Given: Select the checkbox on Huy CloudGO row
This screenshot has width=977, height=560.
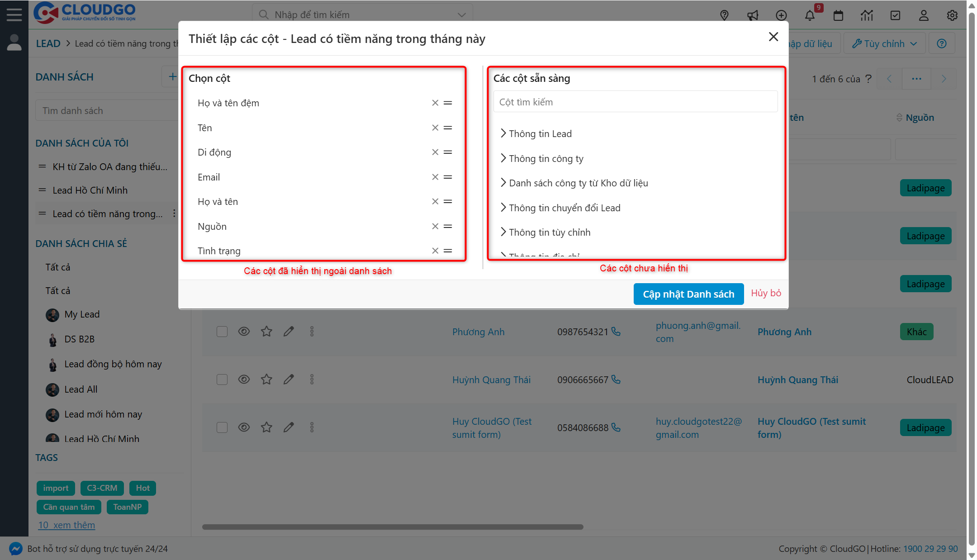Looking at the screenshot, I should tap(222, 427).
